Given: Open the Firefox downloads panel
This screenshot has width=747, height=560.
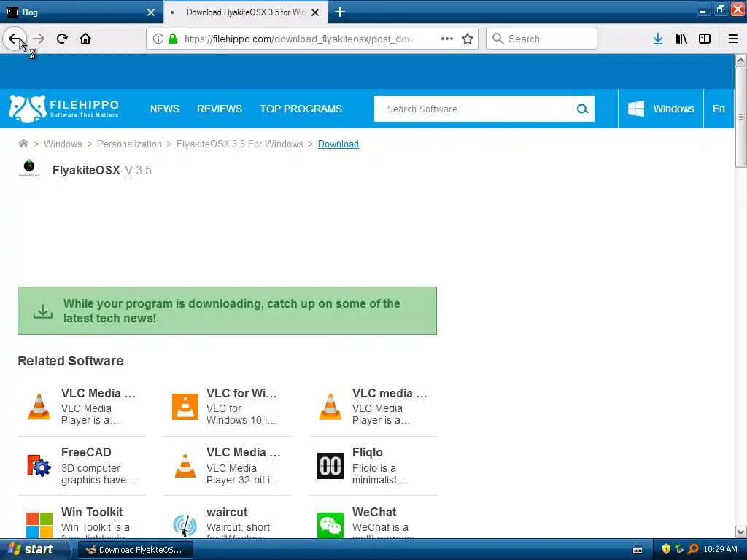Looking at the screenshot, I should coord(658,39).
